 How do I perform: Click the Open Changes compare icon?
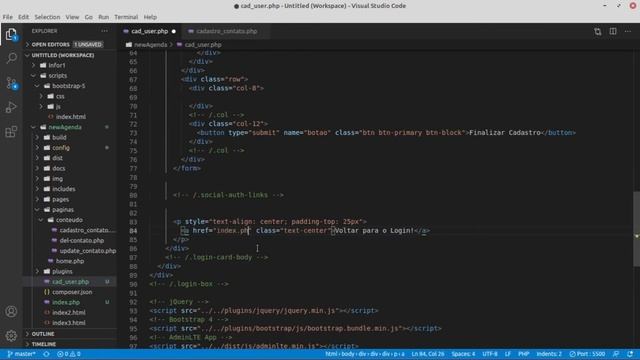pyautogui.click(x=598, y=31)
